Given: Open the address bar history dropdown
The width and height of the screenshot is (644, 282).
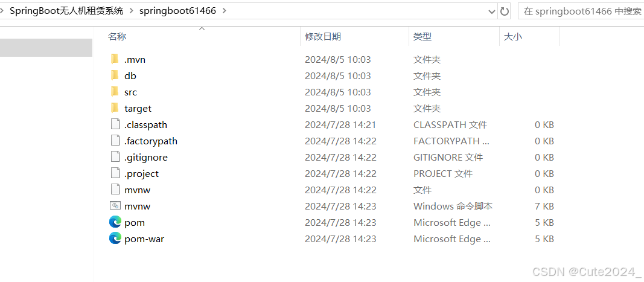Looking at the screenshot, I should tap(492, 11).
